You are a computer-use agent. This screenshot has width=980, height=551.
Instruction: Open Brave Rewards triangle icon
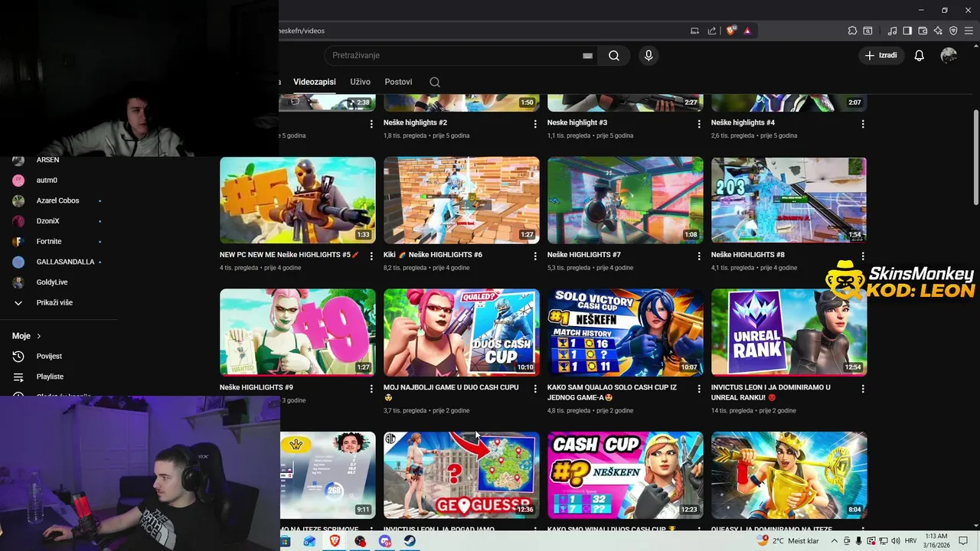[747, 31]
